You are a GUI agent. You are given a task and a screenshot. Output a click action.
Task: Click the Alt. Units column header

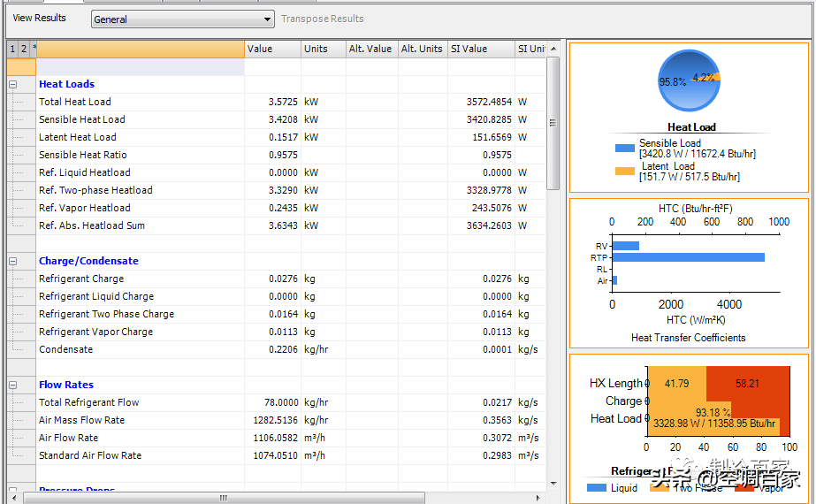click(x=422, y=49)
